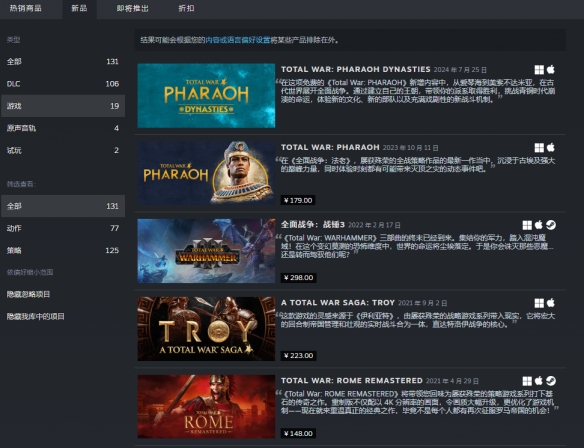Click SteamOS icon on 全面战争: 战锤3 row
Screen dimensions: 584x448
[551, 225]
